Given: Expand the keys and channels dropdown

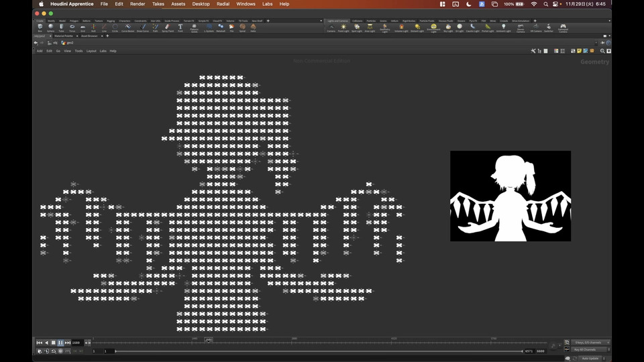Looking at the screenshot, I should click(590, 343).
